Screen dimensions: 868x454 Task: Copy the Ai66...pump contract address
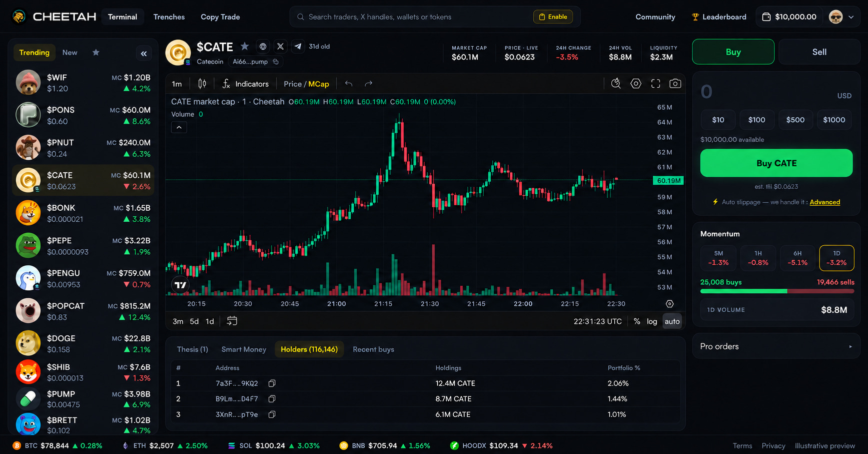pos(276,62)
